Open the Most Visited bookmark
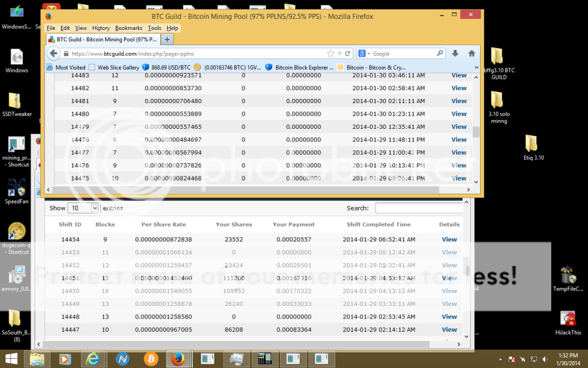The height and width of the screenshot is (368, 588). click(x=66, y=68)
